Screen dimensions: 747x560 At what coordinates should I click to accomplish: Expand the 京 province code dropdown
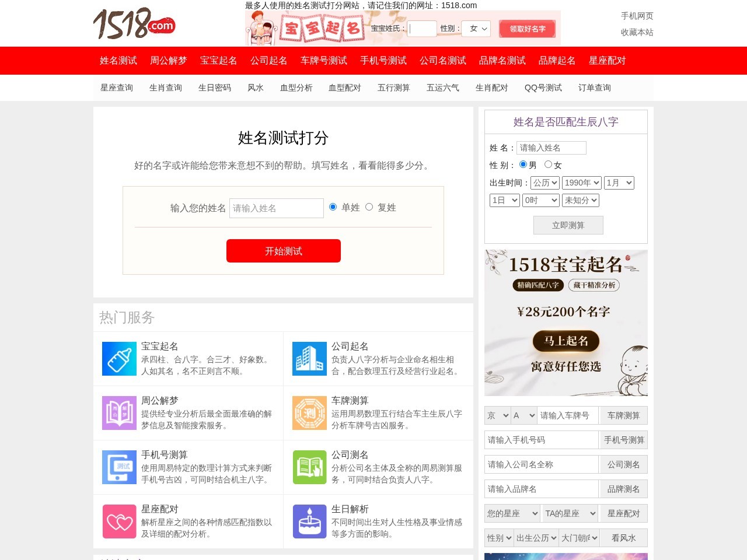pyautogui.click(x=497, y=415)
